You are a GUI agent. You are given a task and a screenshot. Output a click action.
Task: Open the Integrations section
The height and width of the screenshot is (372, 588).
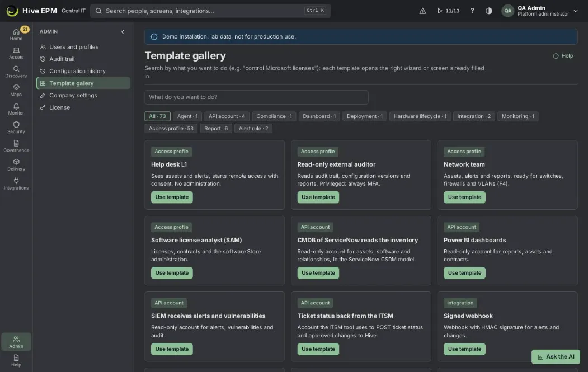coord(16,183)
